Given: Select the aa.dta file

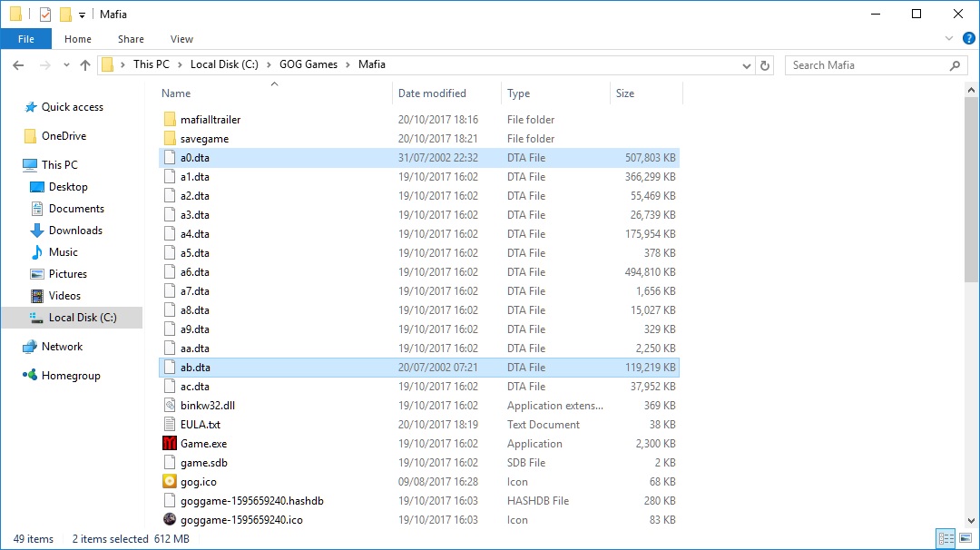Looking at the screenshot, I should (x=418, y=349).
